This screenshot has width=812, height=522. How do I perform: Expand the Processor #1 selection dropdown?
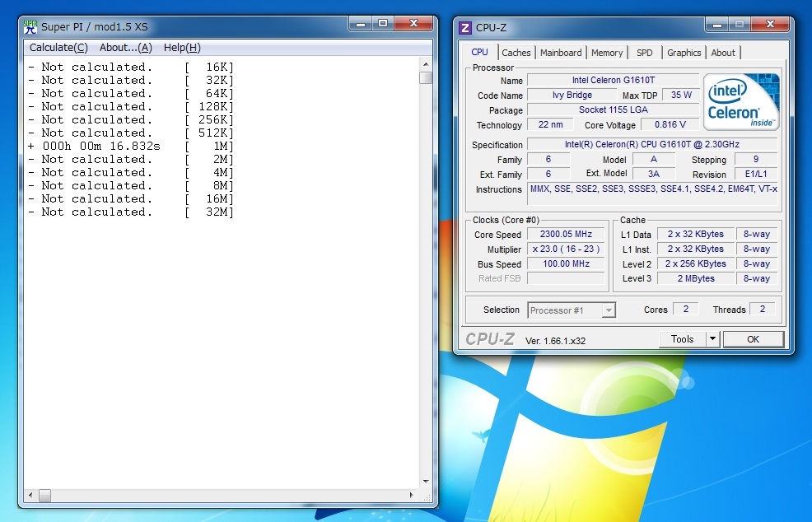click(608, 310)
